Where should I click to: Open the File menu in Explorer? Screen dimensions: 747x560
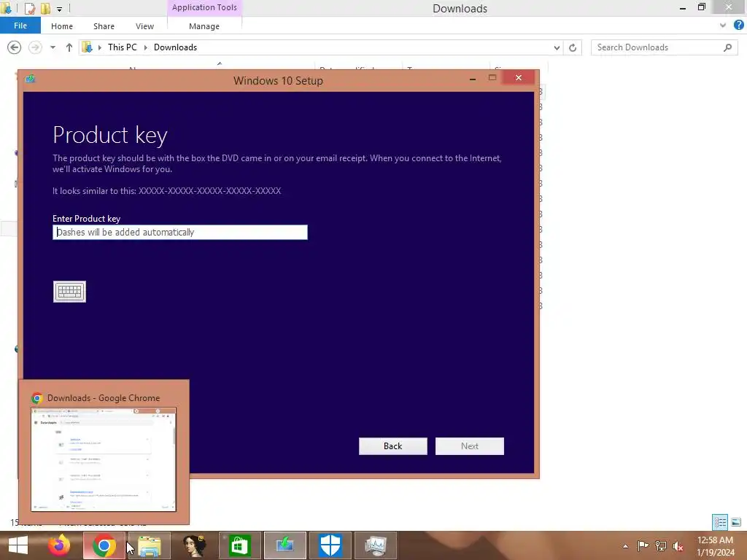(20, 26)
